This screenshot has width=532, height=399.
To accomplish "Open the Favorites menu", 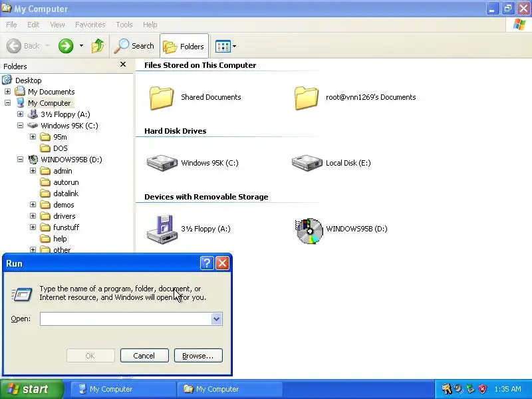I will tap(90, 25).
